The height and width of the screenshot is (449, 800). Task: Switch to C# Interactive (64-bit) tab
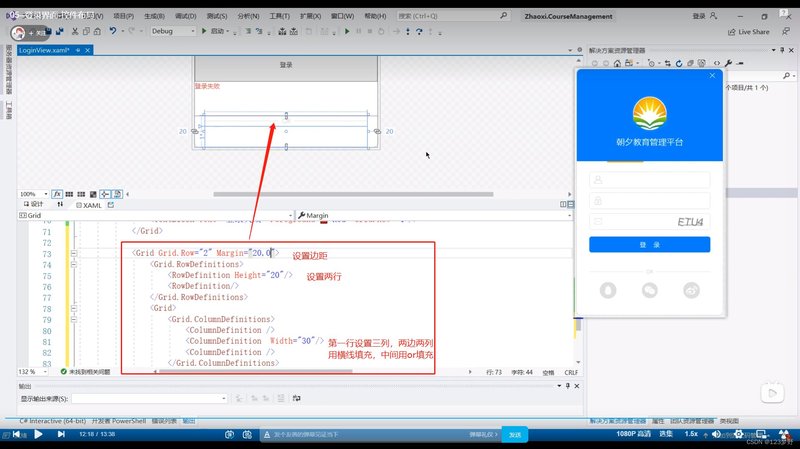[53, 421]
